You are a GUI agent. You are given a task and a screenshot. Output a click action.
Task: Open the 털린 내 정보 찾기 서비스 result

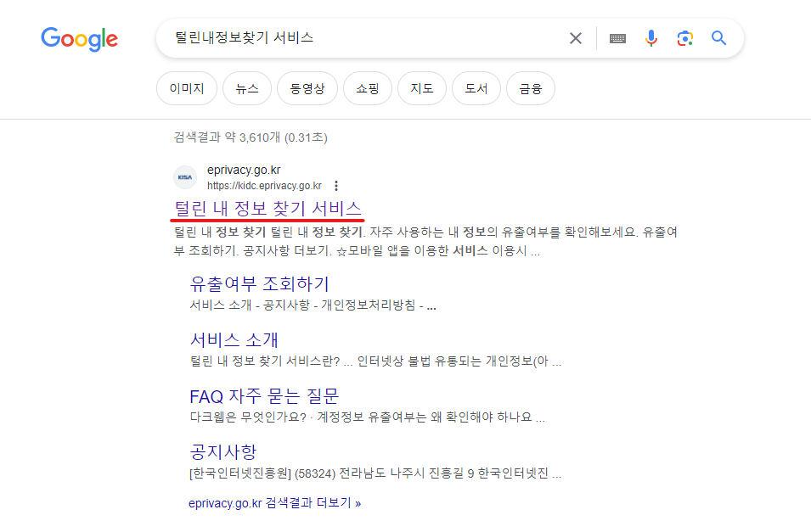268,209
